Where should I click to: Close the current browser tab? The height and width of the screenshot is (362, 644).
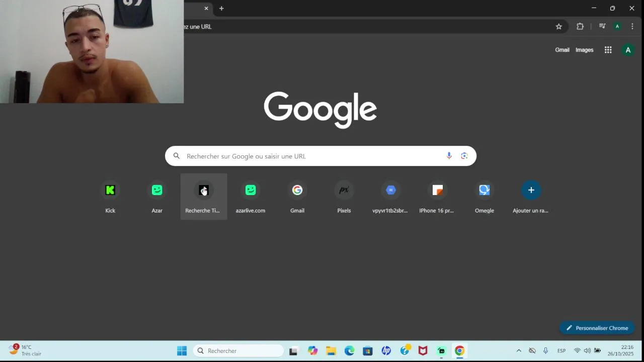(206, 9)
